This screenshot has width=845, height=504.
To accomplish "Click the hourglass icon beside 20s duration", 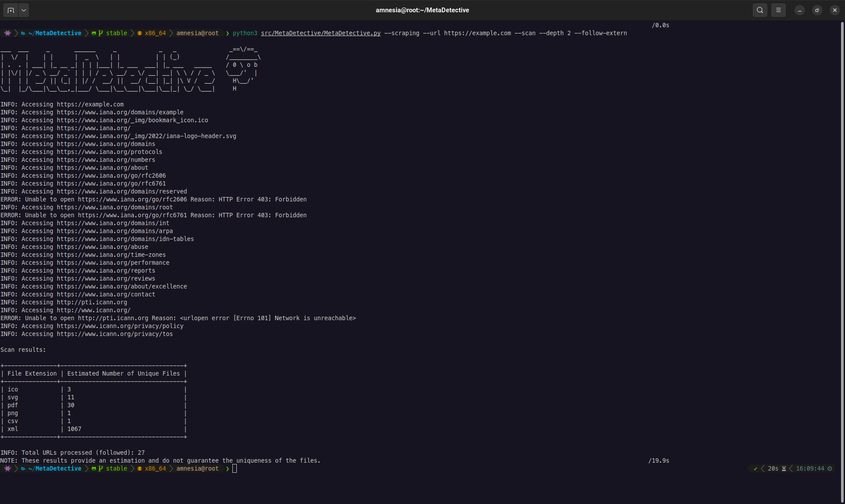I will pos(784,468).
